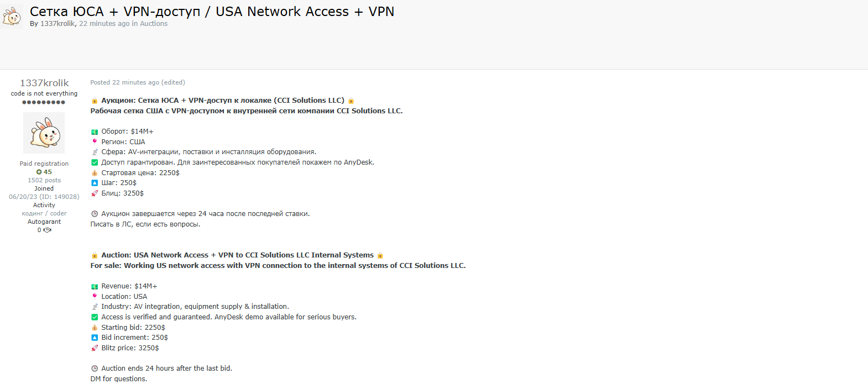This screenshot has height=384, width=868.
Task: Open the Auctions forum link
Action: tap(154, 24)
